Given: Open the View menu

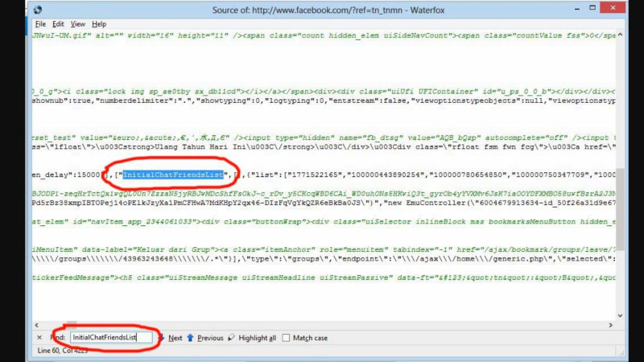Looking at the screenshot, I should click(77, 24).
